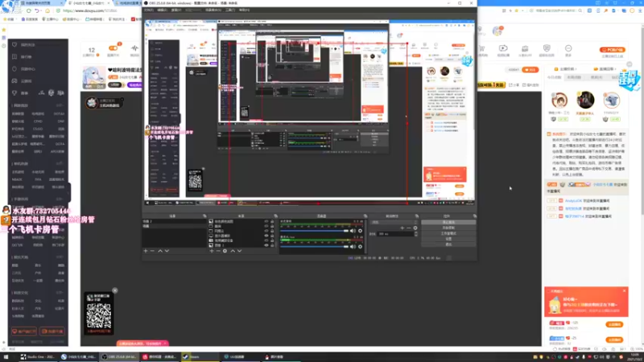This screenshot has height=362, width=644.
Task: Open 设置 button in OBS Controls
Action: [448, 238]
